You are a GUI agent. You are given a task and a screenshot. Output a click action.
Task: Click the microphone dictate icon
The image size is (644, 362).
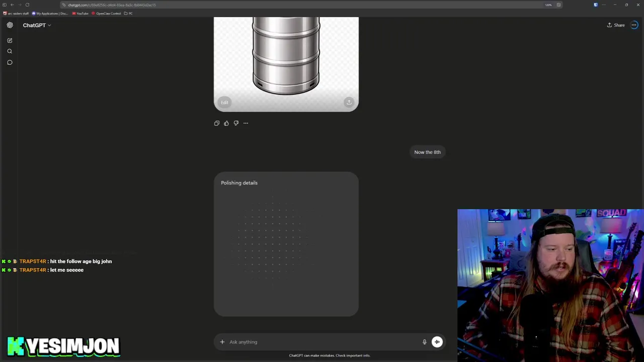[424, 342]
